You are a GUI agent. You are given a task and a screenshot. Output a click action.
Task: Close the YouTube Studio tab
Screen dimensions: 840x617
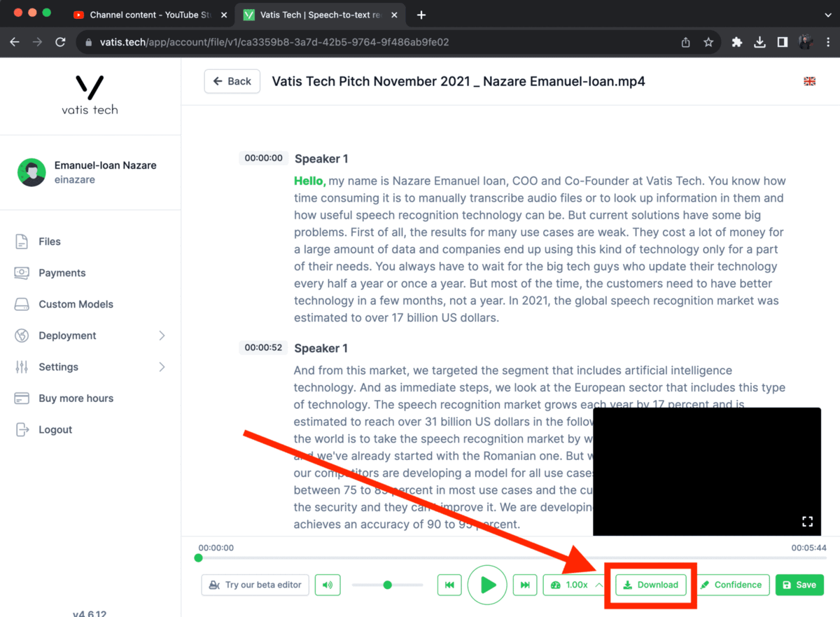[x=223, y=15]
